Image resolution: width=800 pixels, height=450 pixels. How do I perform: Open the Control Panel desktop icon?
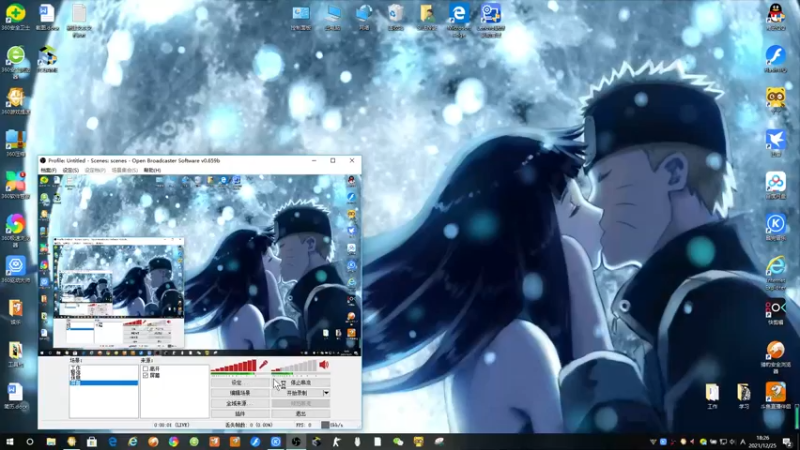point(301,18)
